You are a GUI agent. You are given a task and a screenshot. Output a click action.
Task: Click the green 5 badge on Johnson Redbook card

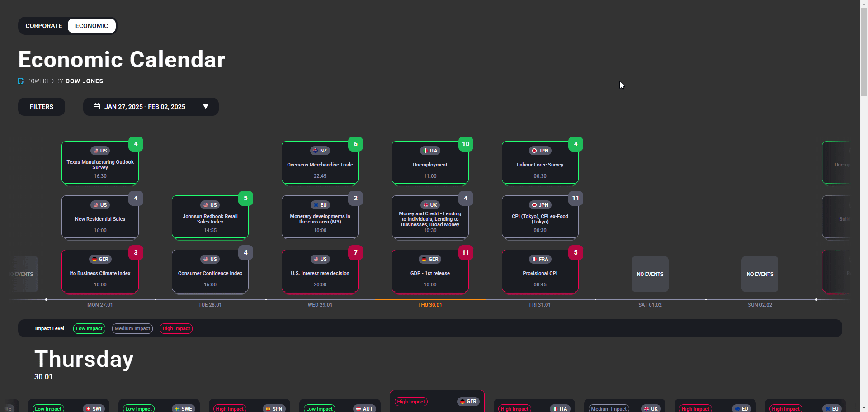245,198
